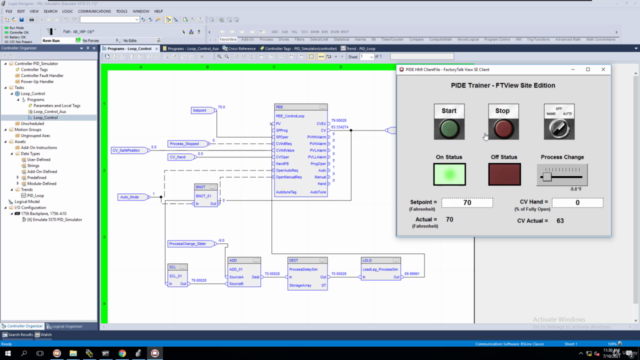Click the Save toolbar icon
Screen dimensions: 640x360
pyautogui.click(x=22, y=20)
